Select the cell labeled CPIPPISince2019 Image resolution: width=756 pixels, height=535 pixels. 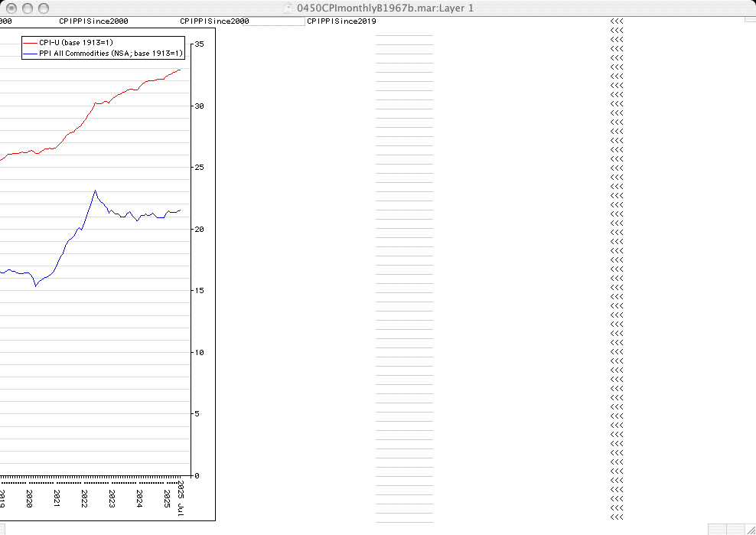tap(341, 21)
